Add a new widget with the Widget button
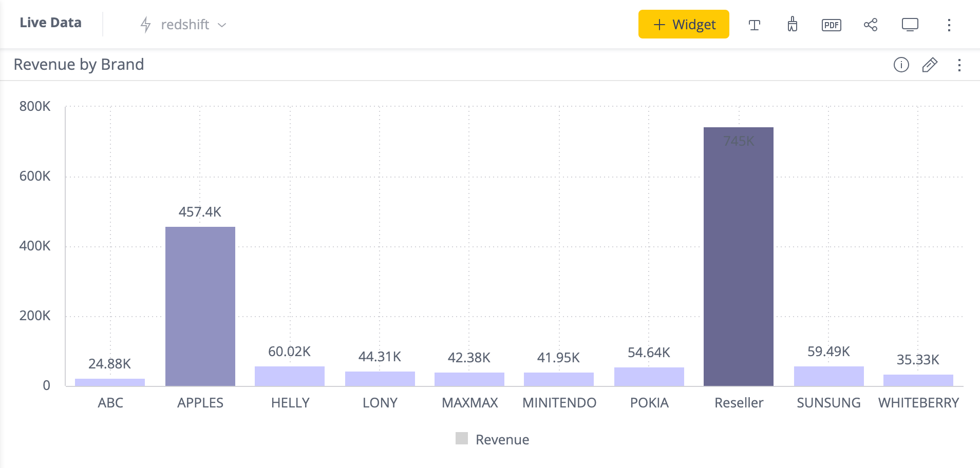This screenshot has width=980, height=468. (683, 25)
